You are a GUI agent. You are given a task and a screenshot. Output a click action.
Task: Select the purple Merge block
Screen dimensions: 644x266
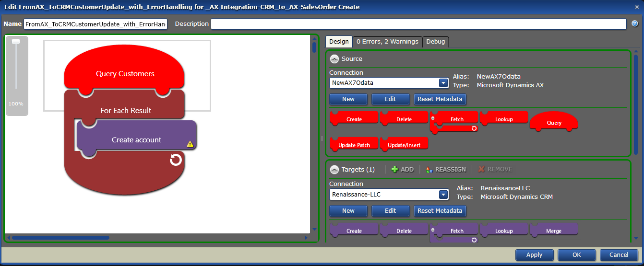(554, 230)
